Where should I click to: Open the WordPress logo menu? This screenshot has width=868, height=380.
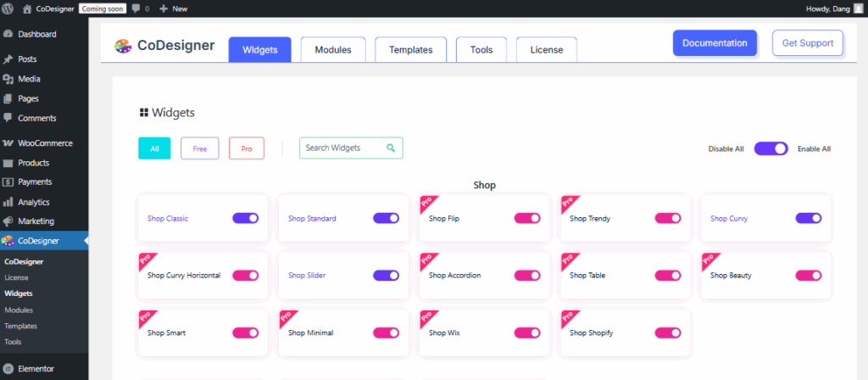(8, 8)
